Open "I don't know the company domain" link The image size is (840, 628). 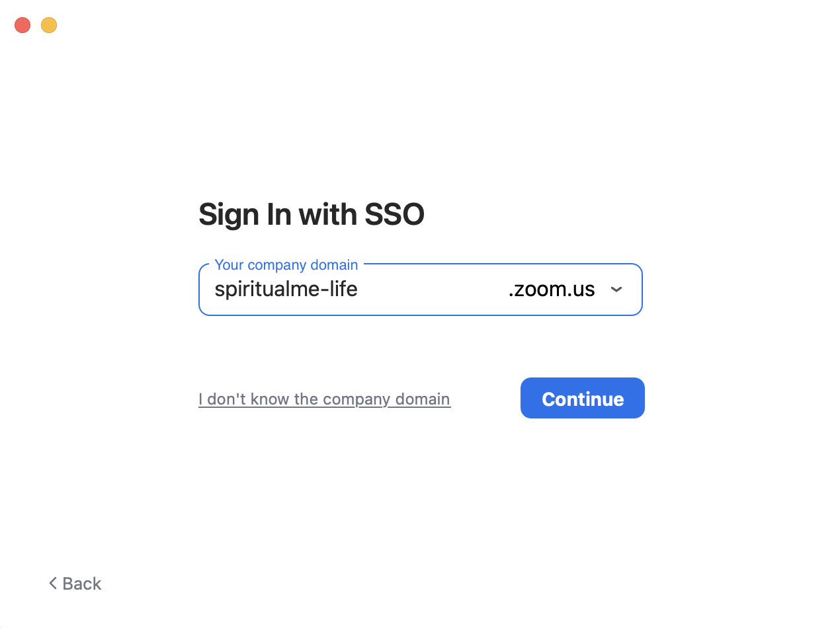pos(324,399)
